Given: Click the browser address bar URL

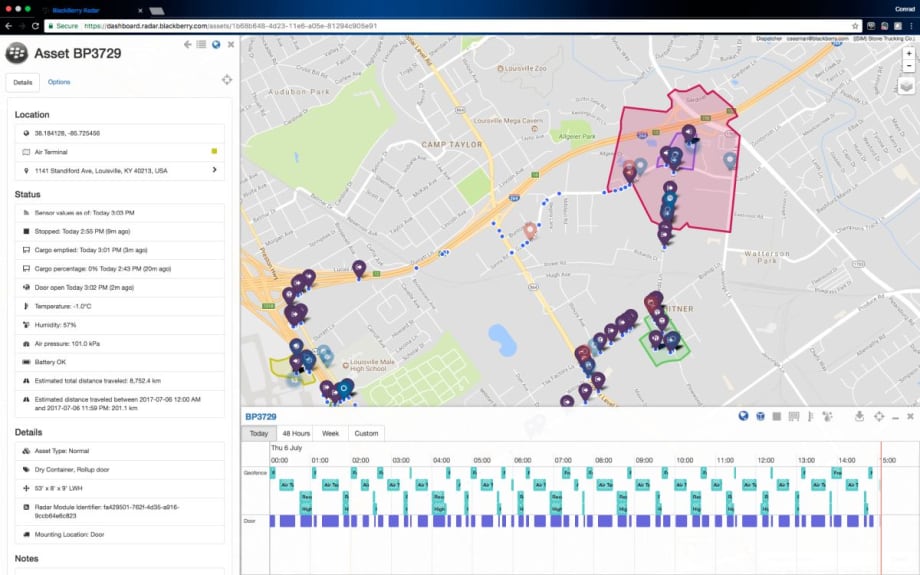Looking at the screenshot, I should point(231,26).
